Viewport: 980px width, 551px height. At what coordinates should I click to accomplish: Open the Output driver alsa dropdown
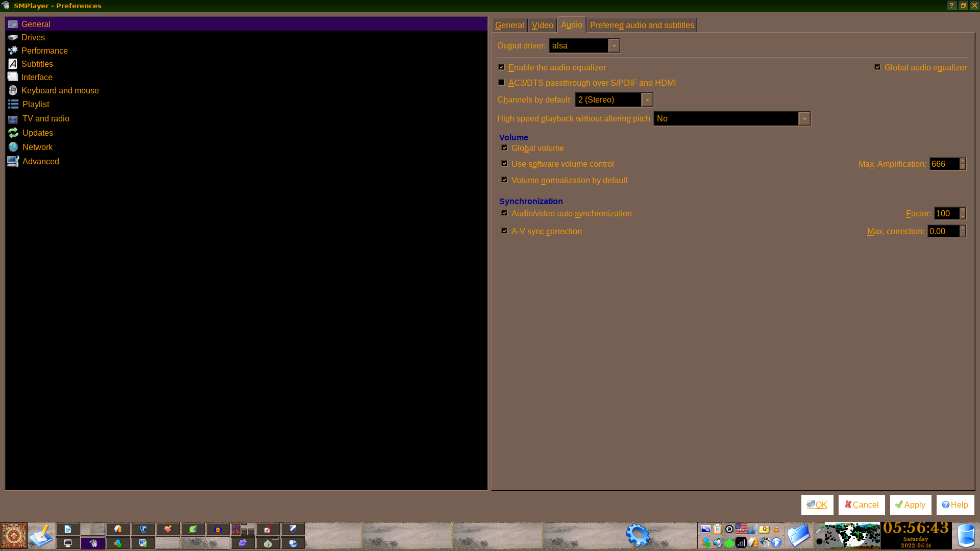tap(584, 45)
